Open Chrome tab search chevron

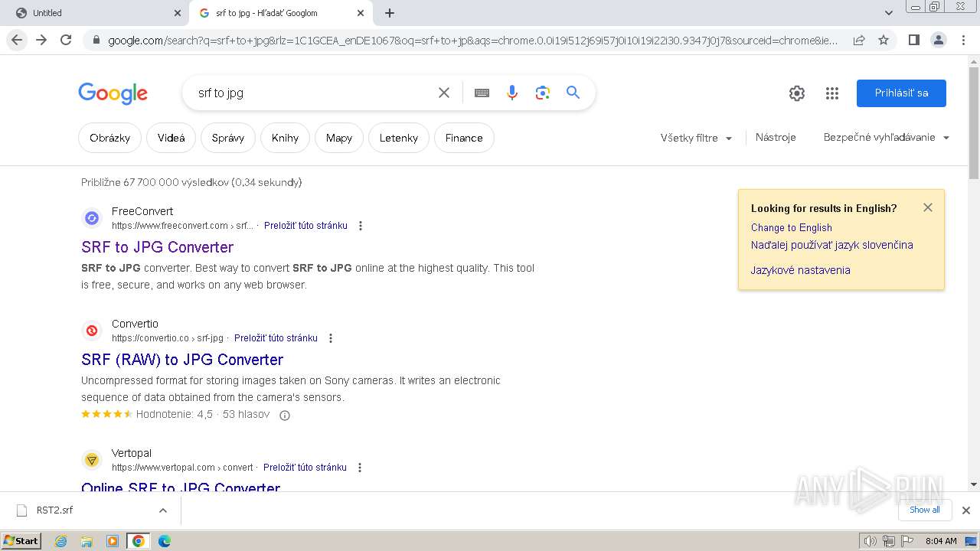click(x=889, y=13)
